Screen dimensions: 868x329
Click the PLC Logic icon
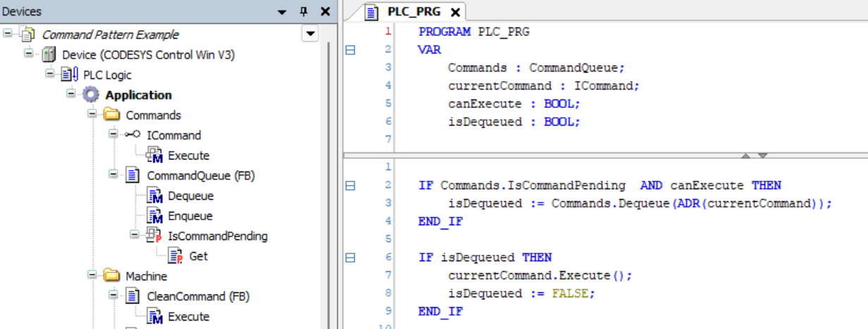click(70, 75)
